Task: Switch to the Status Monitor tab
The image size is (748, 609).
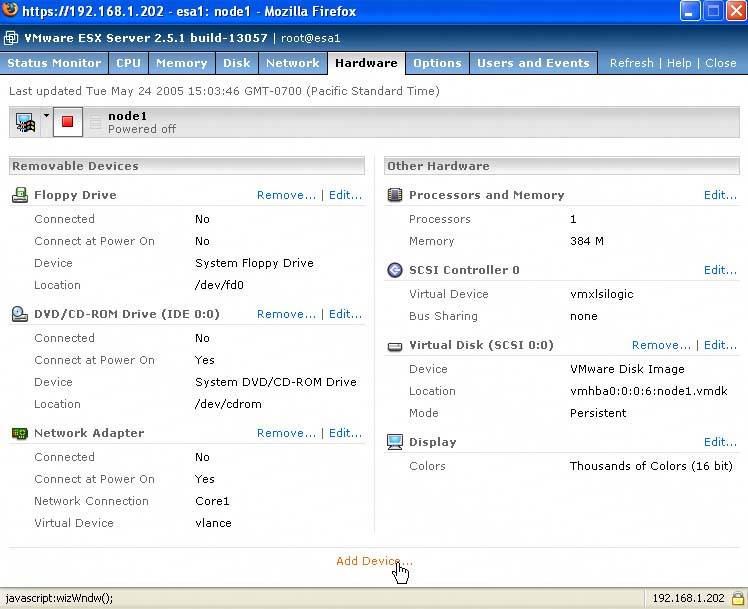Action: [x=54, y=63]
